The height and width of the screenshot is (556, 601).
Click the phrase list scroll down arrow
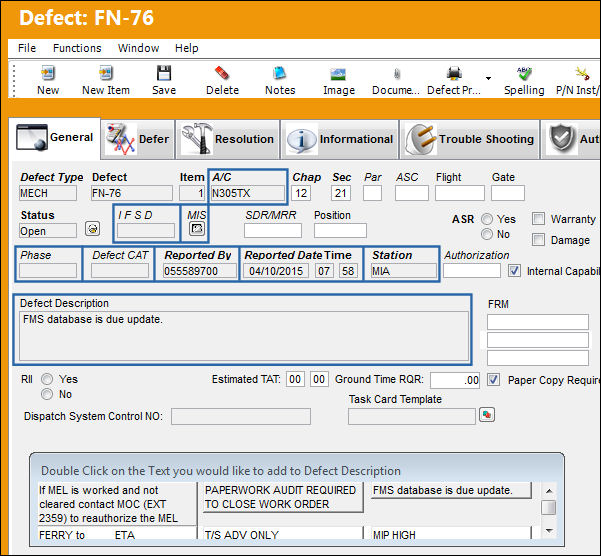click(x=549, y=531)
